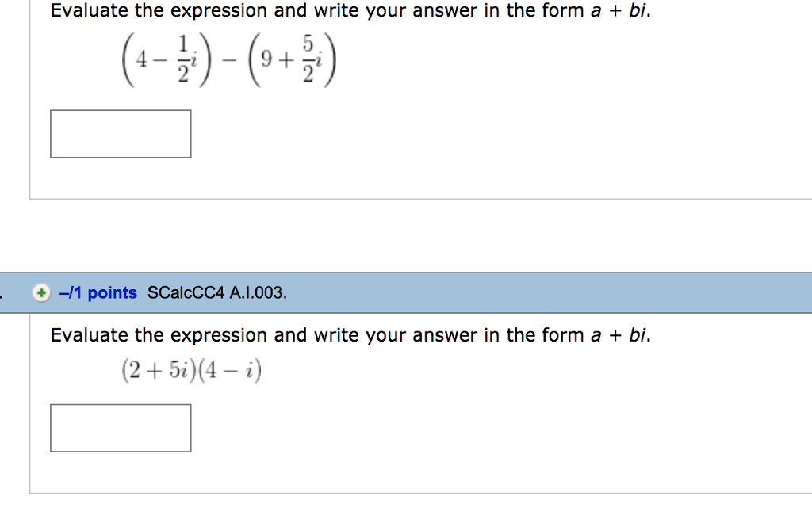The height and width of the screenshot is (519, 812).
Task: Click inside the first answer box
Action: (121, 133)
